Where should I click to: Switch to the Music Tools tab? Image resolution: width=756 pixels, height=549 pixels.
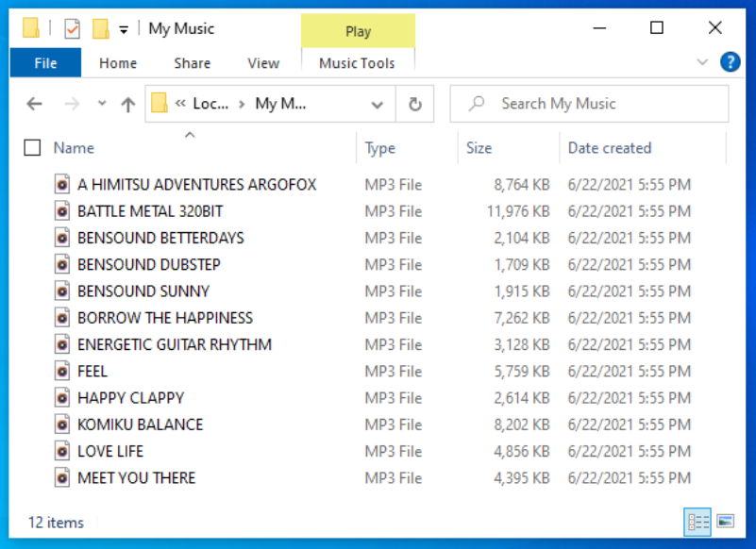coord(357,63)
